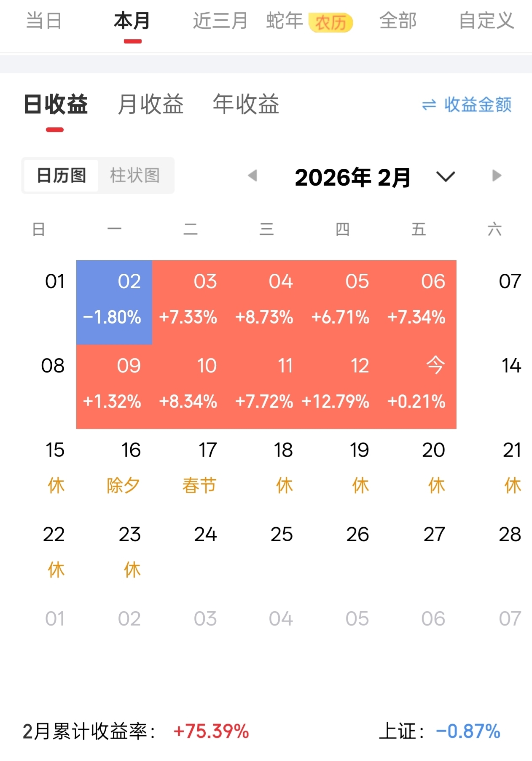Switch to 日历图 view
Viewport: 532px width, 761px height.
click(62, 175)
